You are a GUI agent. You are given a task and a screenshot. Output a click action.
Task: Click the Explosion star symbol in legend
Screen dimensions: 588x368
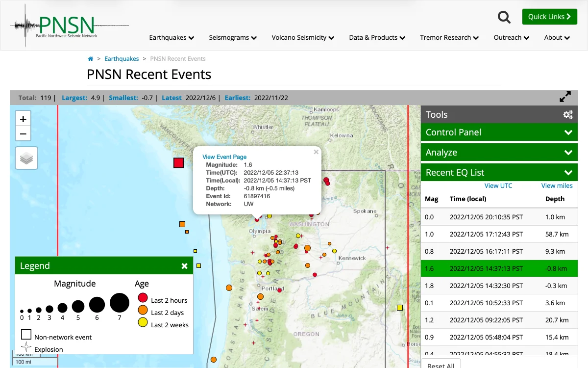26,346
